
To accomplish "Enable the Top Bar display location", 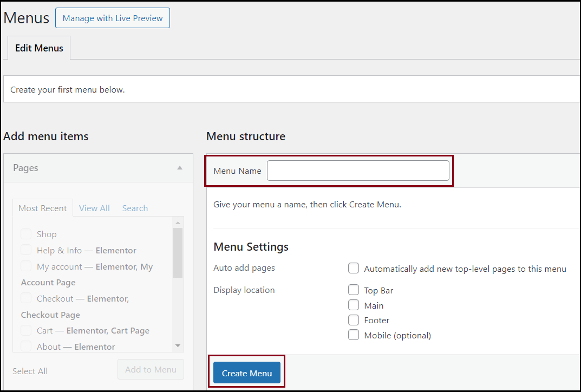I will point(353,290).
